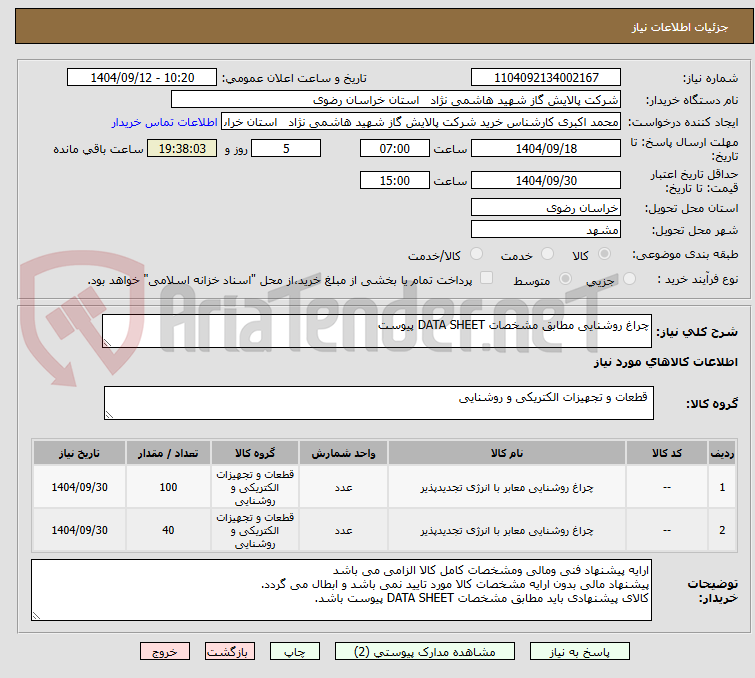This screenshot has width=755, height=678.
Task: Click row 1 goods group cell
Action: coord(255,487)
